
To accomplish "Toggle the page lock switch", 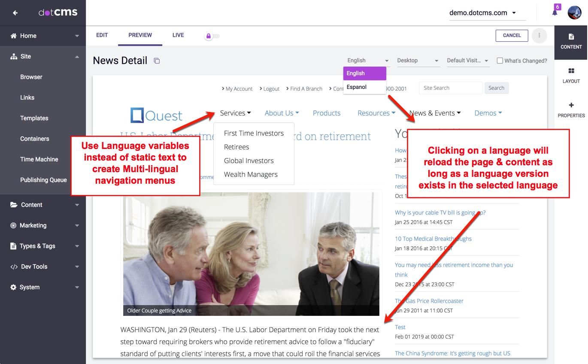I will click(212, 36).
